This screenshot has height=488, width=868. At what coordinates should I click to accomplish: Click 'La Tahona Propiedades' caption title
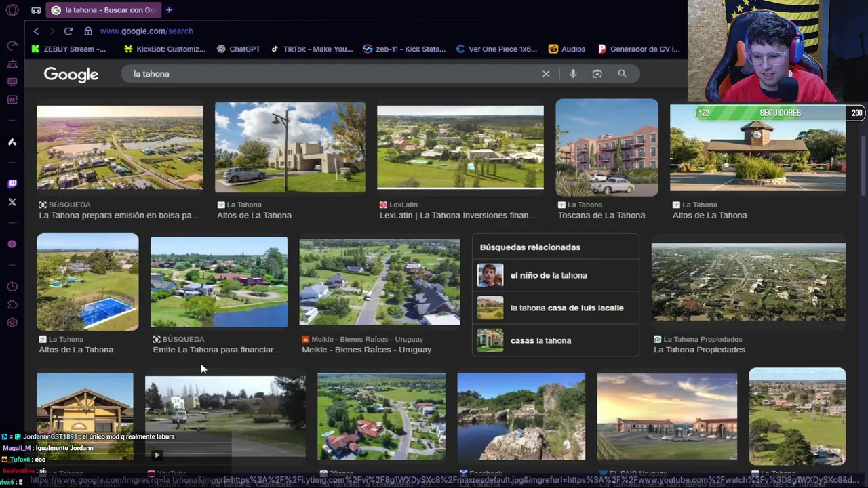click(x=699, y=350)
